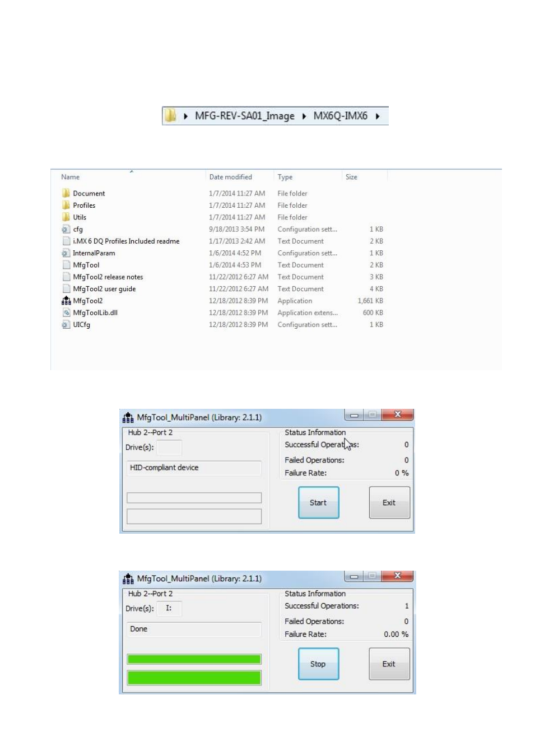This screenshot has width=535, height=756.
Task: Select the 'MfgToolLib.dll' file name
Action: [x=95, y=312]
